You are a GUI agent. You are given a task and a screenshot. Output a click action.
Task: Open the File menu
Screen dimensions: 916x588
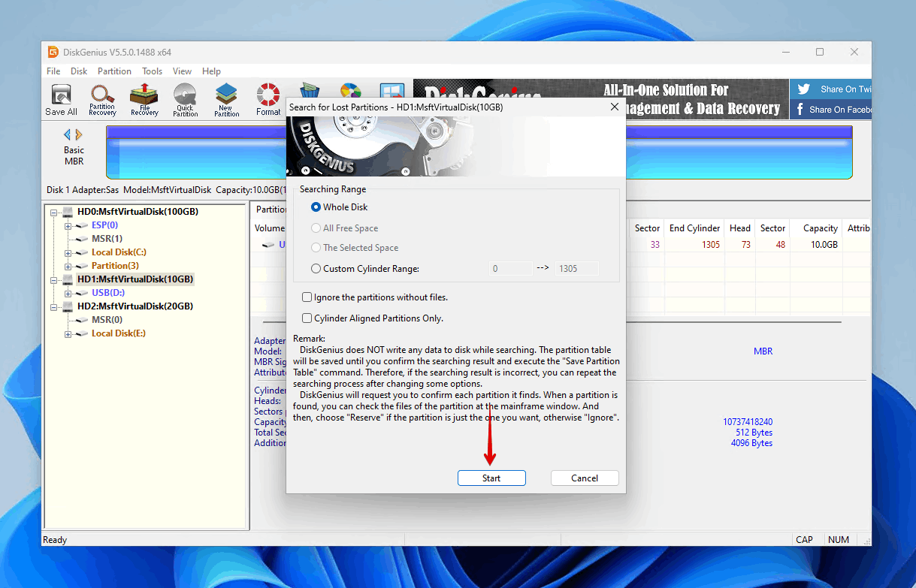(x=53, y=71)
